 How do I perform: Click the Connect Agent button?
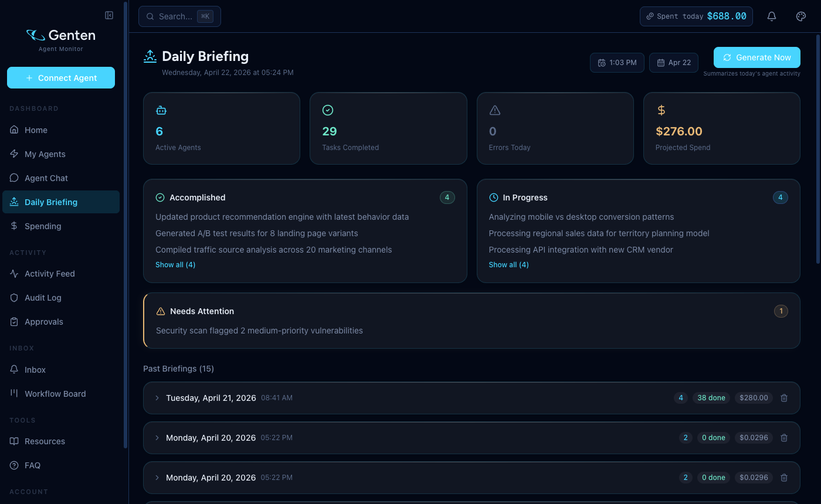[61, 78]
